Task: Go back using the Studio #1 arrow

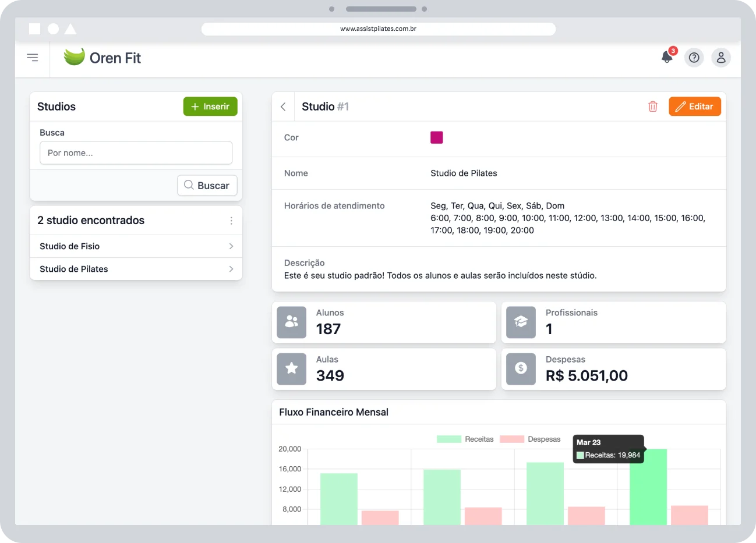Action: (x=283, y=107)
